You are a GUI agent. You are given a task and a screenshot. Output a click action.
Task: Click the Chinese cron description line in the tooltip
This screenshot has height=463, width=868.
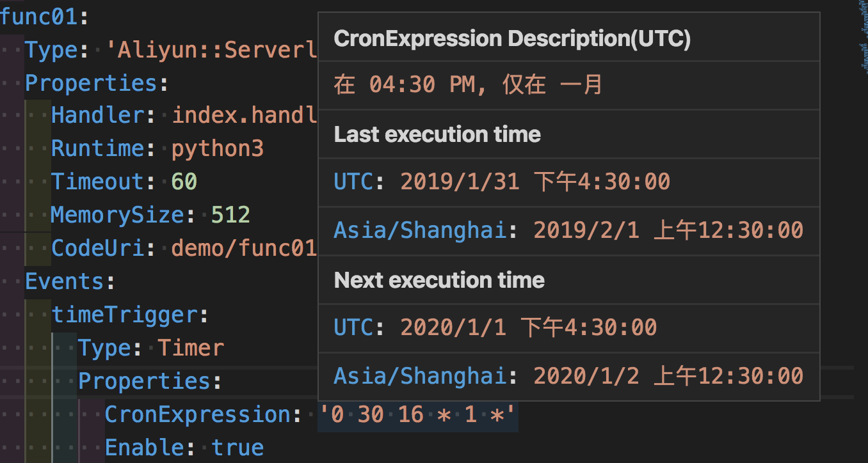point(469,85)
